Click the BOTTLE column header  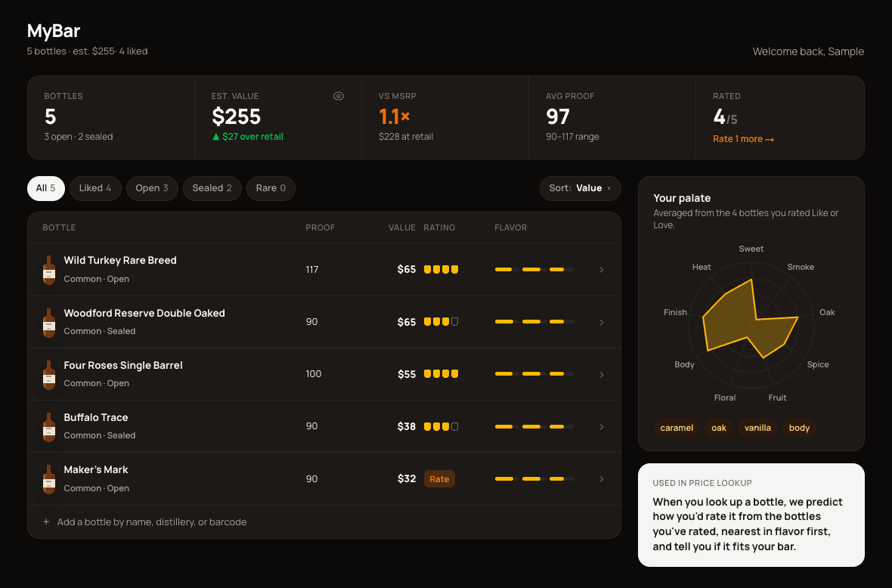[59, 227]
